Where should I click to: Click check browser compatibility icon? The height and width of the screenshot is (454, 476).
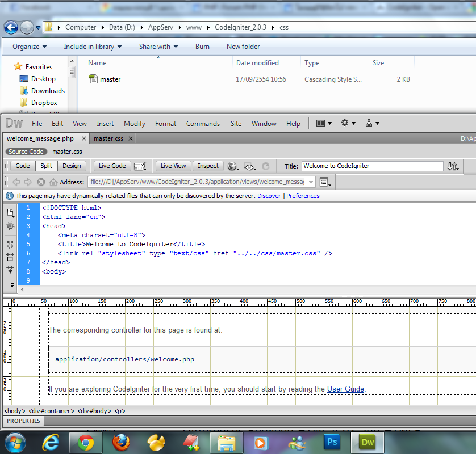[x=140, y=166]
